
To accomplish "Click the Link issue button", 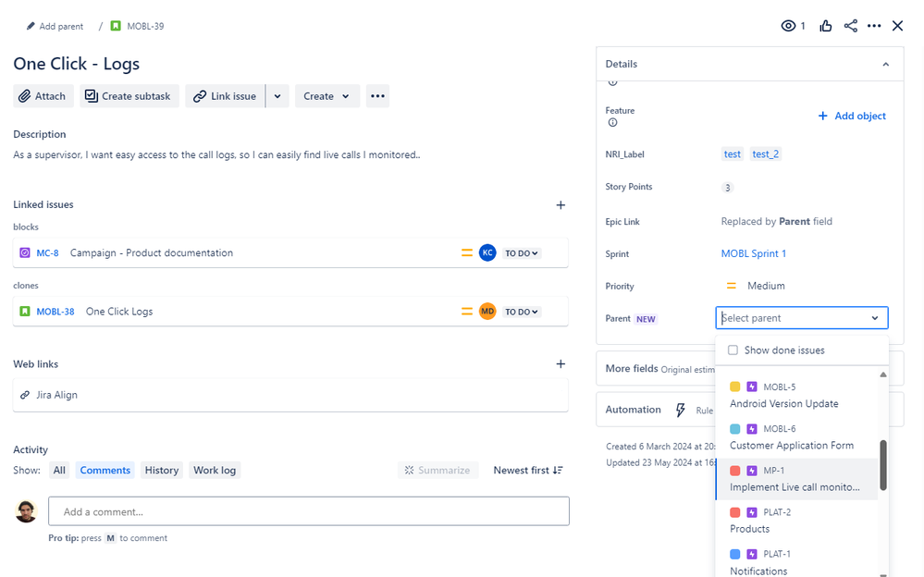I will [x=225, y=96].
